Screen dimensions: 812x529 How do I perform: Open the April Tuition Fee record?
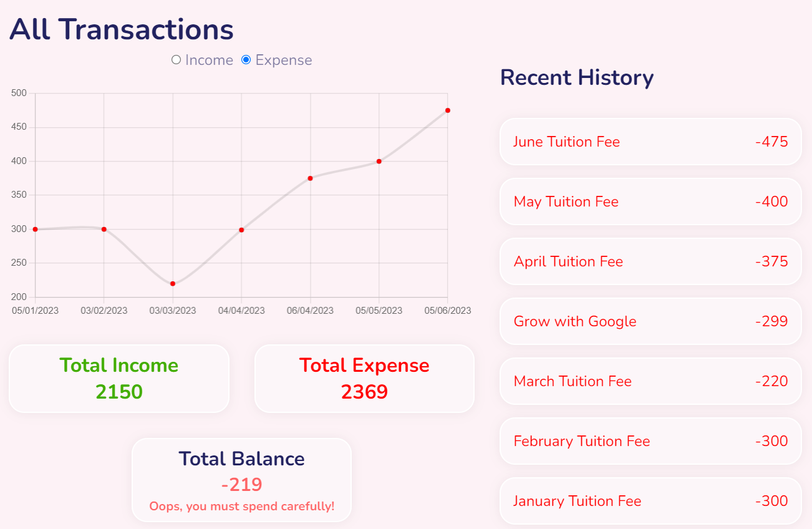[x=650, y=261]
